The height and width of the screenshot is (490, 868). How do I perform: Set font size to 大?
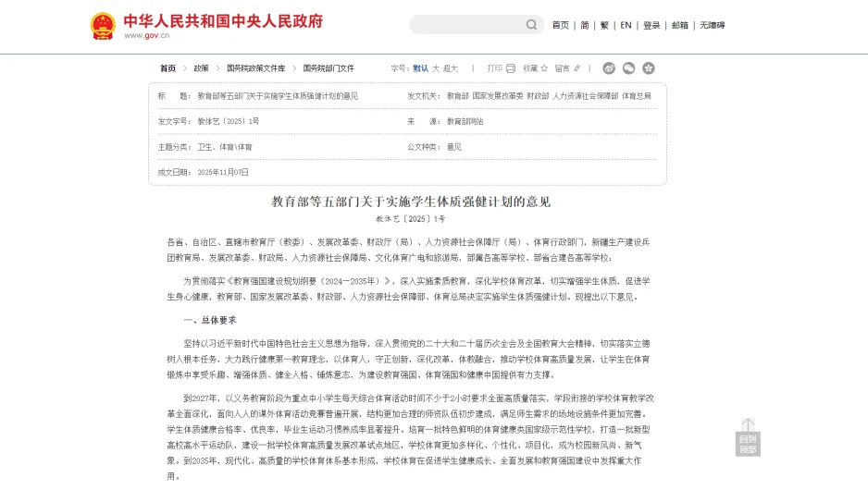tap(436, 68)
